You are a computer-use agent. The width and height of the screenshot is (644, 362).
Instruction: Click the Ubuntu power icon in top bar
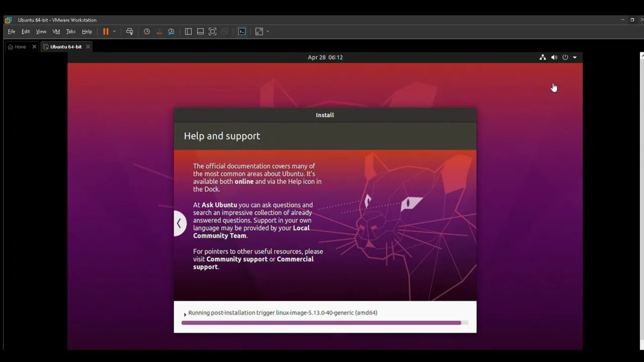pyautogui.click(x=565, y=57)
